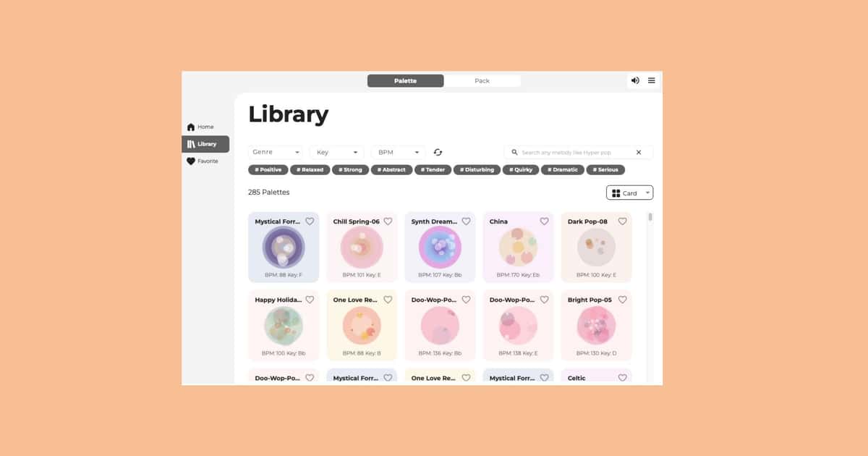Click the Synth Dream palette artwork
Viewport: 868px width, 456px height.
[x=440, y=248]
